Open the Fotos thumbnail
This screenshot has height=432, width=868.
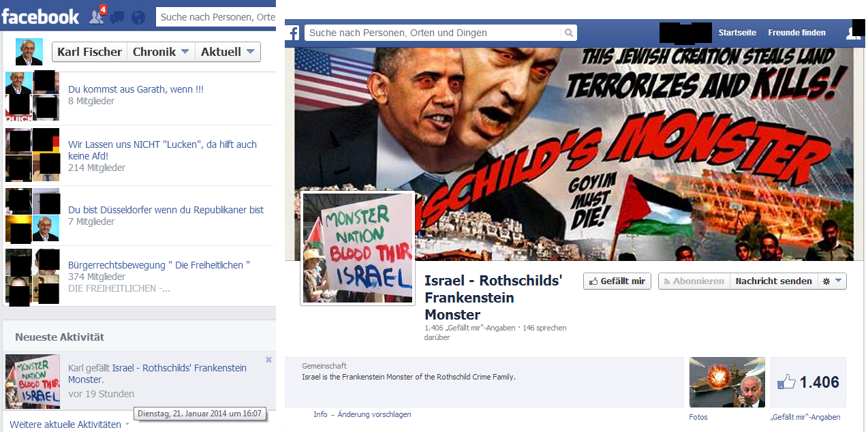727,382
